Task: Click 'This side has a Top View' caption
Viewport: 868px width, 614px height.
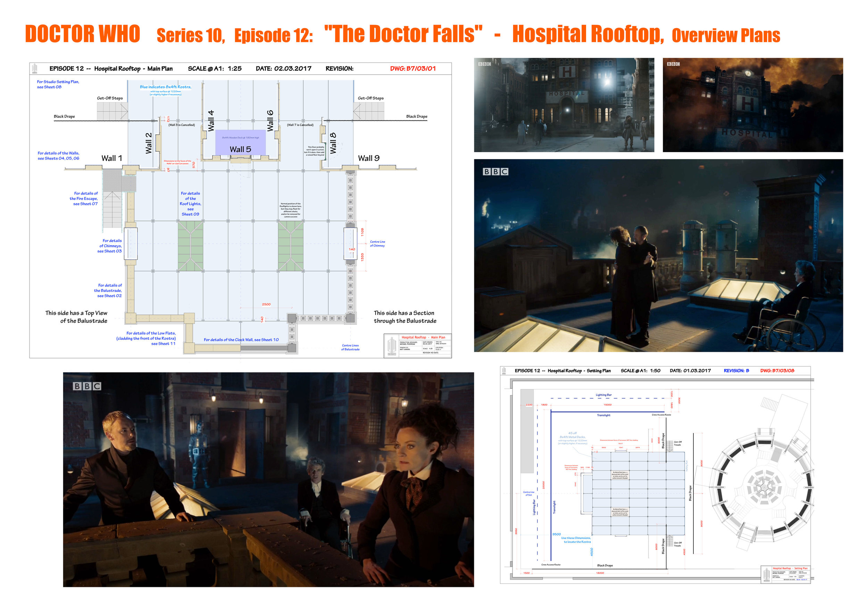Action: pyautogui.click(x=76, y=317)
